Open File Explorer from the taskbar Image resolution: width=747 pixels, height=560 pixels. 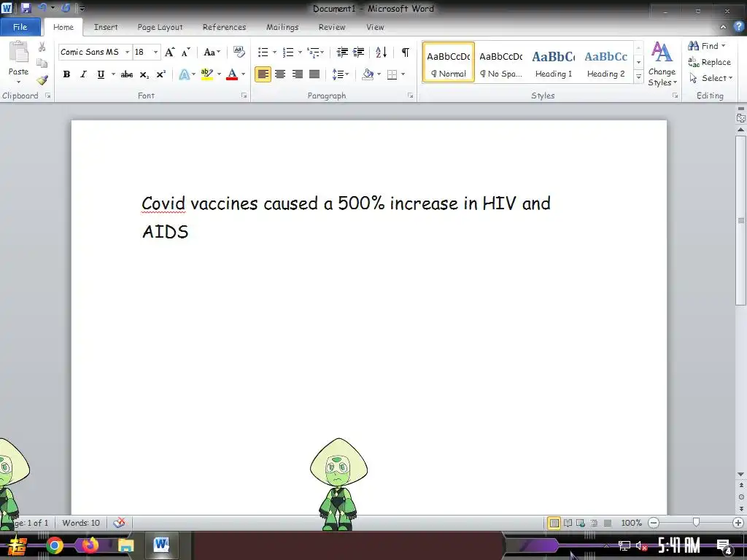point(125,545)
